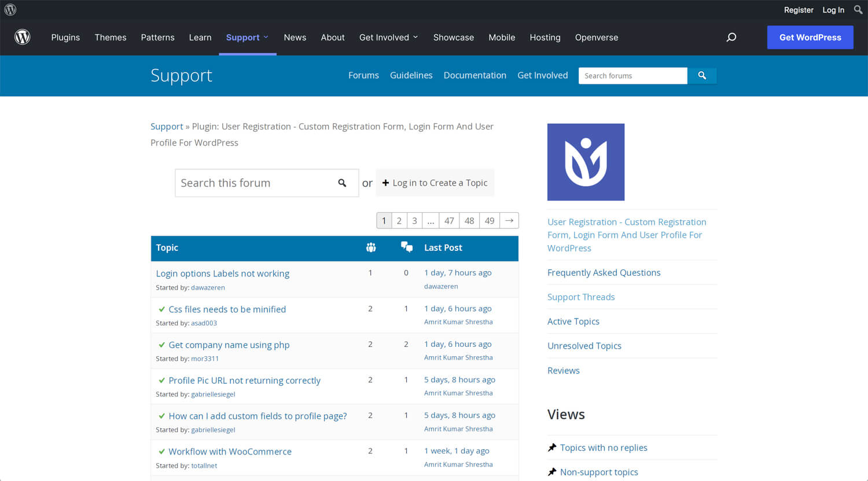868x481 pixels.
Task: Open Support Threads sidebar link
Action: click(581, 297)
